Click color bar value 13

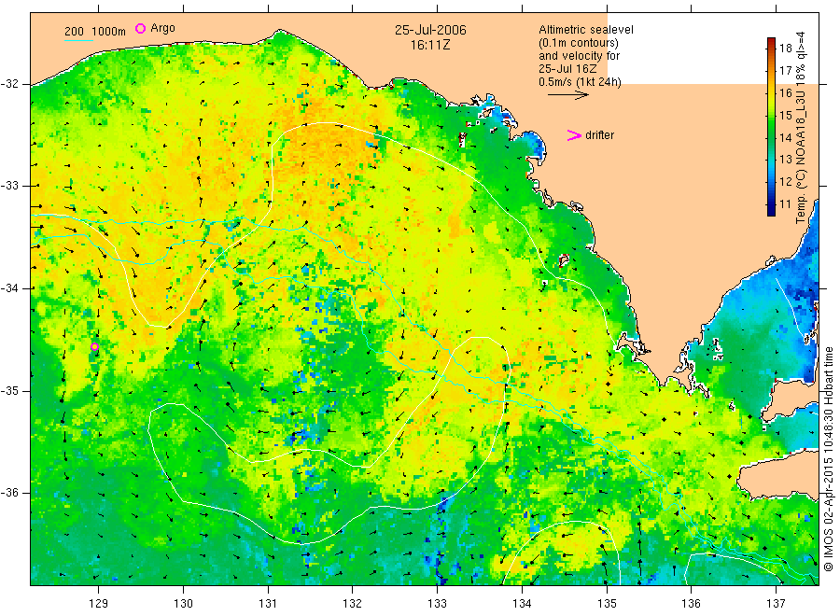(785, 160)
